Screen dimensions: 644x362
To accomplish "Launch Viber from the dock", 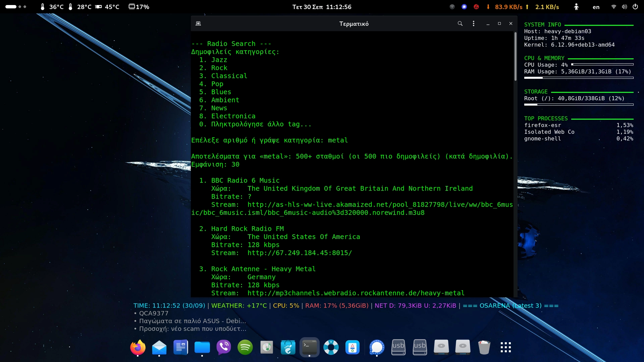I will click(224, 347).
